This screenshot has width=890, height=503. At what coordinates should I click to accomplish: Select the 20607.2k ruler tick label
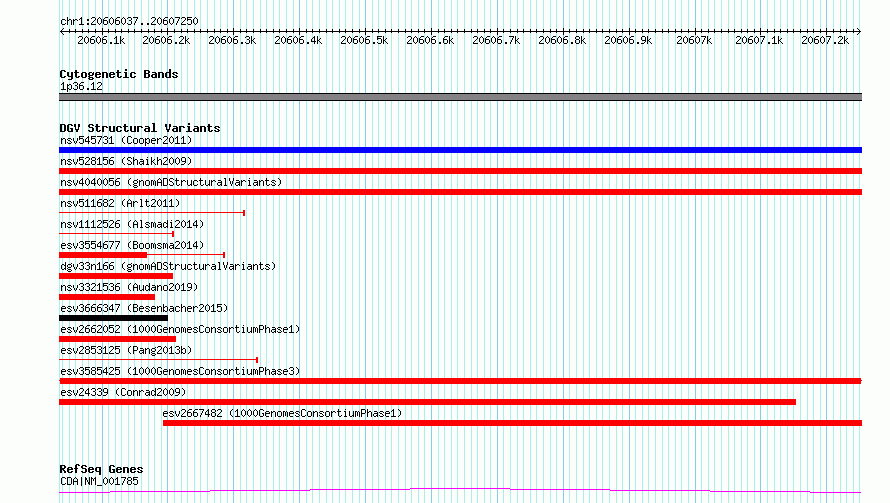point(825,40)
